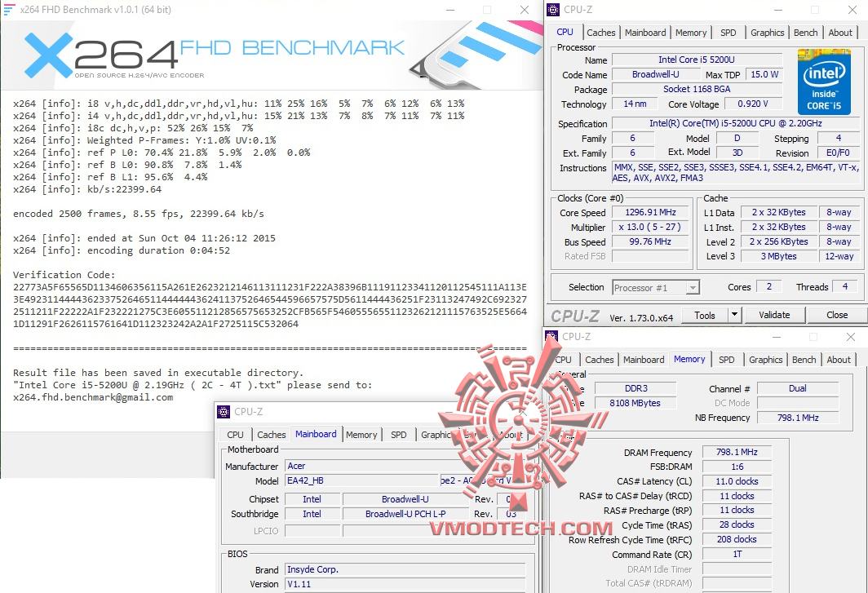Select Caches tab in the Mainboard CPU-Z window
Image resolution: width=868 pixels, height=593 pixels.
271,436
